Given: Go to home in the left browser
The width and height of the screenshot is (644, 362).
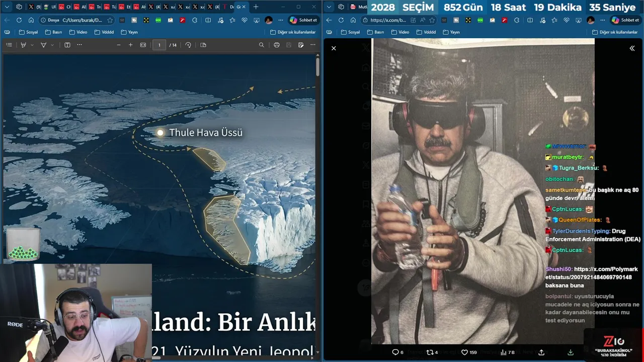Looking at the screenshot, I should click(31, 20).
